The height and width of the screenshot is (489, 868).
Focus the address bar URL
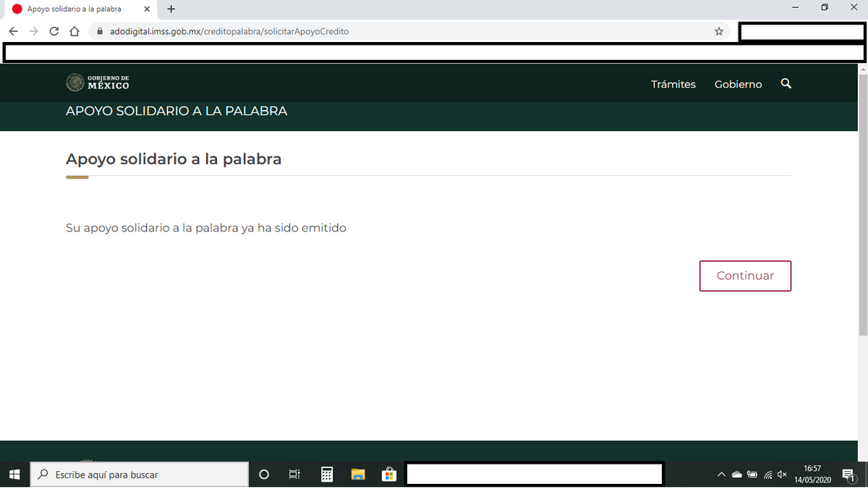(230, 31)
